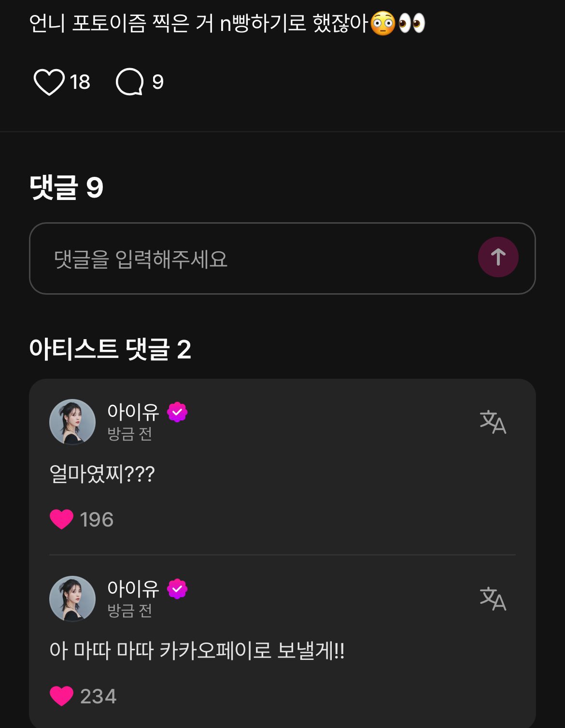Translate the "카카오페이로 보낼게!!" comment

pyautogui.click(x=493, y=599)
